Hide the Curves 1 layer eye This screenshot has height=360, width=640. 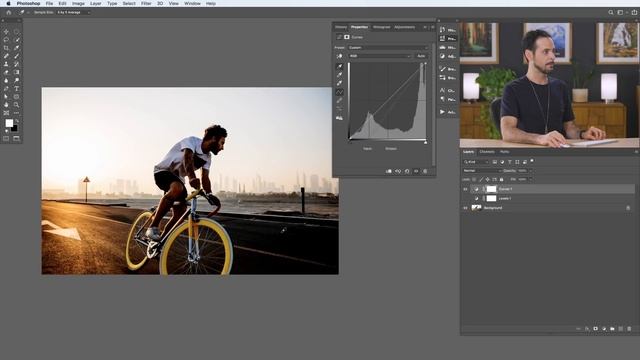[x=465, y=189]
